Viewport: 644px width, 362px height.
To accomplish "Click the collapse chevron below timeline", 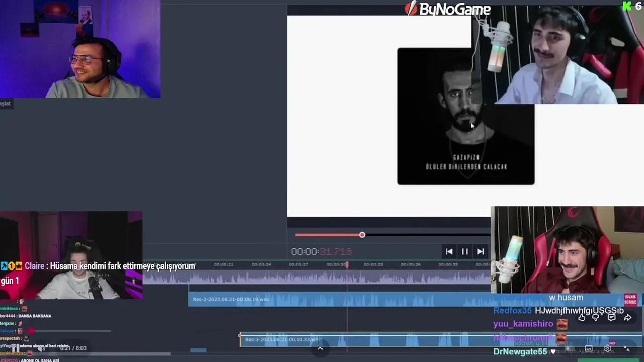I will (320, 348).
